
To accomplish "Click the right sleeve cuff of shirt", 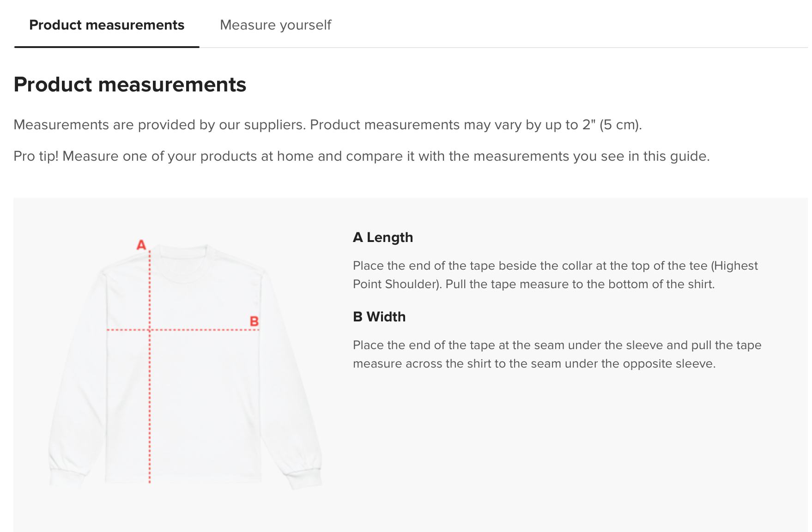I will click(x=305, y=478).
